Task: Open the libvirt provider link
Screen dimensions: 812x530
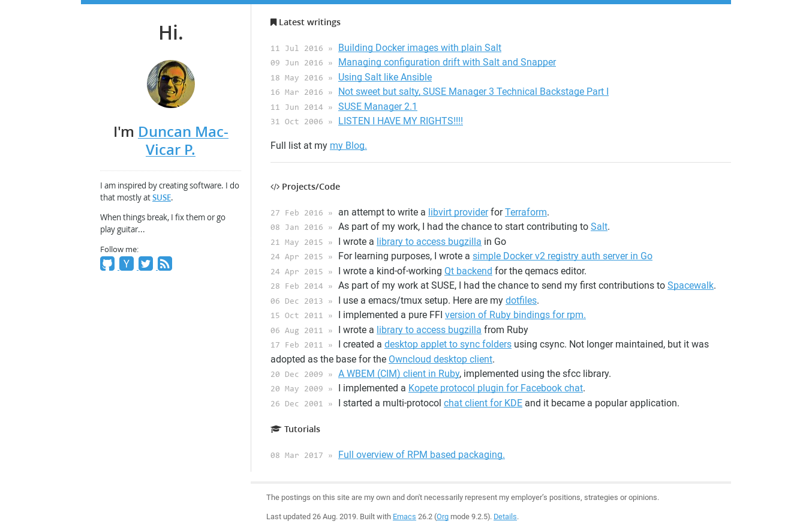Action: pos(458,212)
